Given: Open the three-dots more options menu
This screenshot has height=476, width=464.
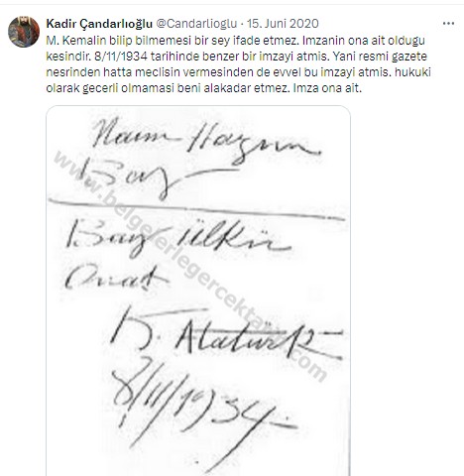Looking at the screenshot, I should tap(448, 24).
